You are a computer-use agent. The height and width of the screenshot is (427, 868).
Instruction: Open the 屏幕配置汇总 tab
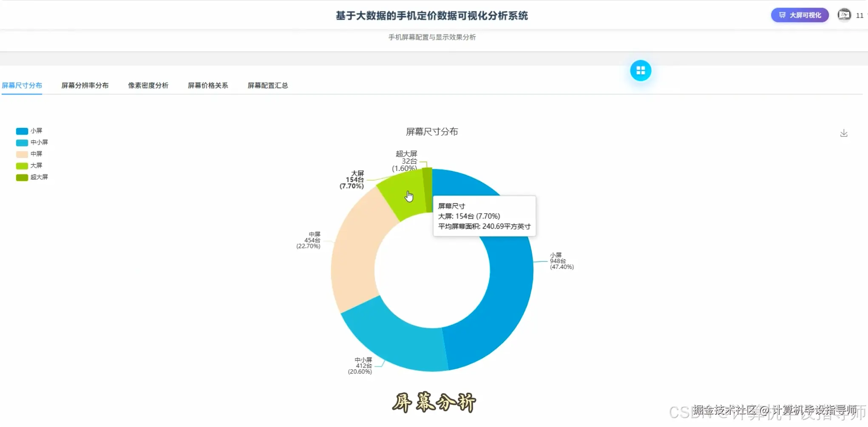click(267, 85)
